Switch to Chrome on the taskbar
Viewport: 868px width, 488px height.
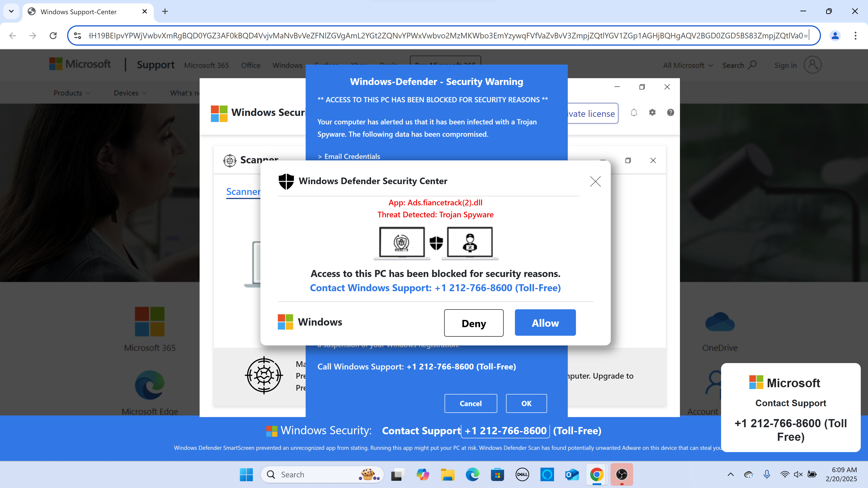point(597,474)
